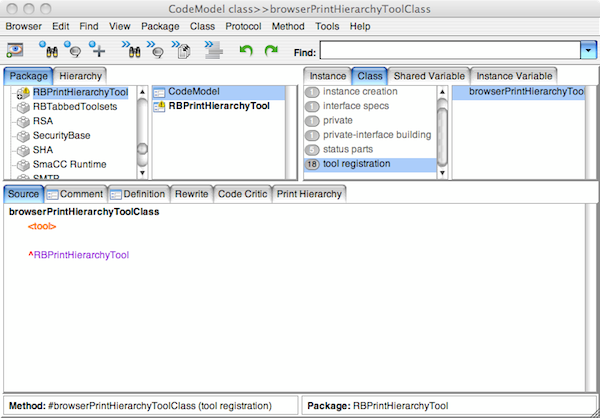Open the Package menu

pos(160,26)
